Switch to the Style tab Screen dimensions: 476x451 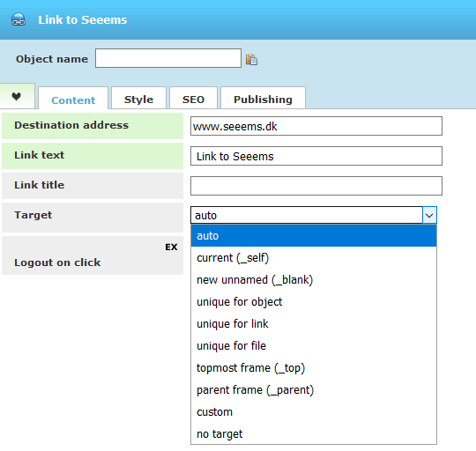pyautogui.click(x=138, y=99)
